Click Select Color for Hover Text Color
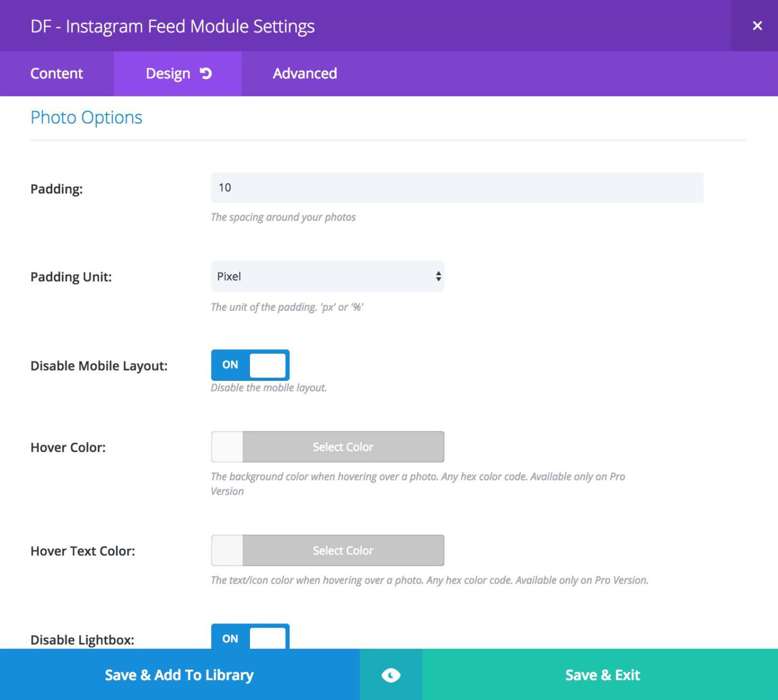778x700 pixels. (x=343, y=550)
